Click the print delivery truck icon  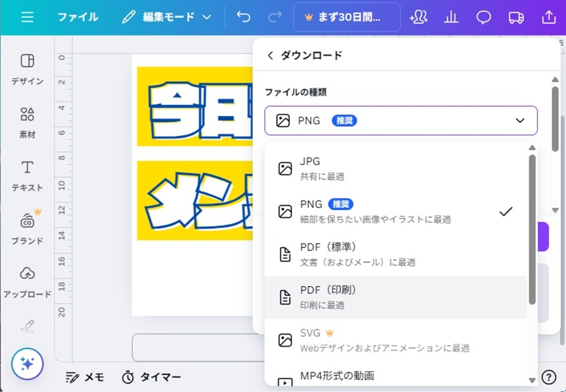[x=516, y=17]
